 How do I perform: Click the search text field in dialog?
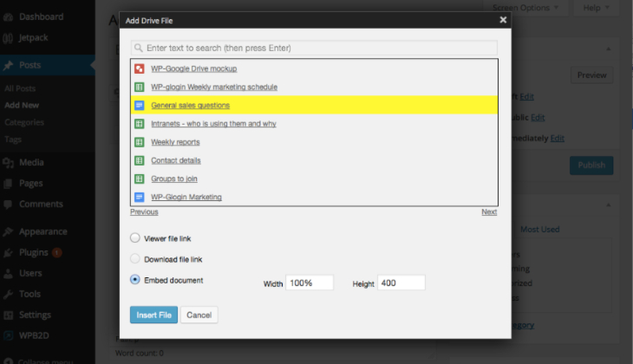point(314,48)
